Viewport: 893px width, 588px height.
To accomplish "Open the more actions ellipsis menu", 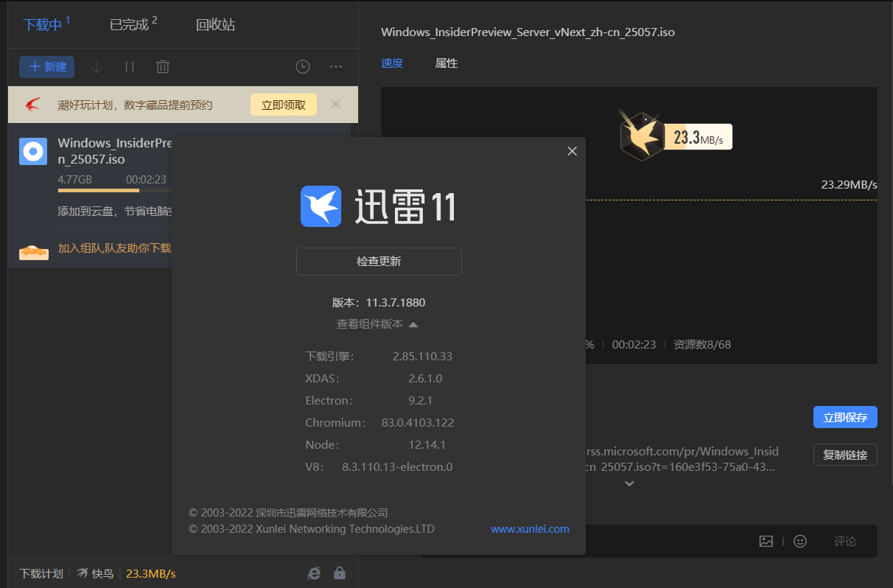I will (336, 66).
